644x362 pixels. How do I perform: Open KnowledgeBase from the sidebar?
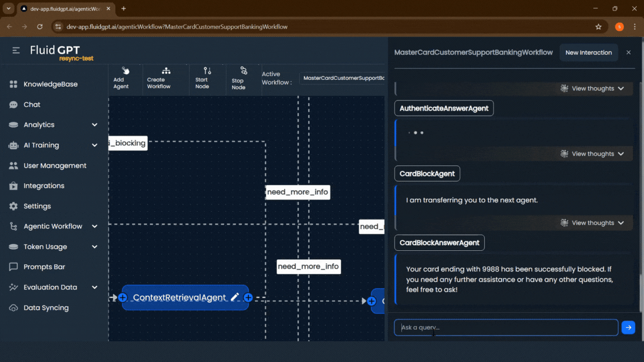(50, 84)
